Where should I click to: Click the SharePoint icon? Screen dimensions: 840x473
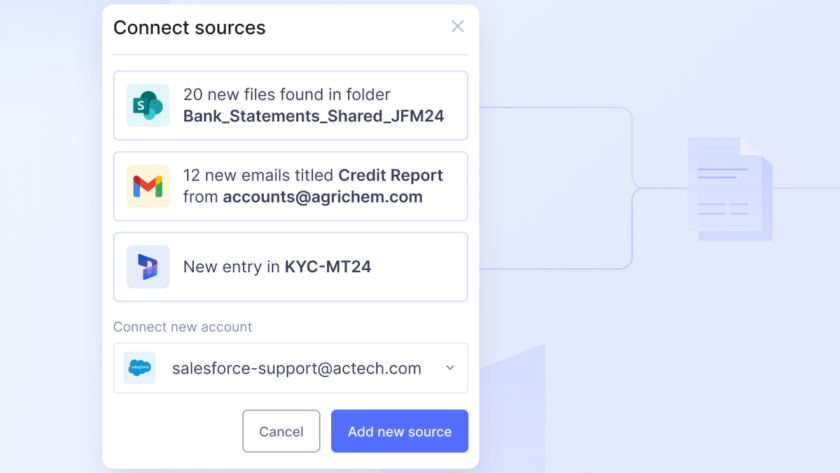[x=148, y=105]
